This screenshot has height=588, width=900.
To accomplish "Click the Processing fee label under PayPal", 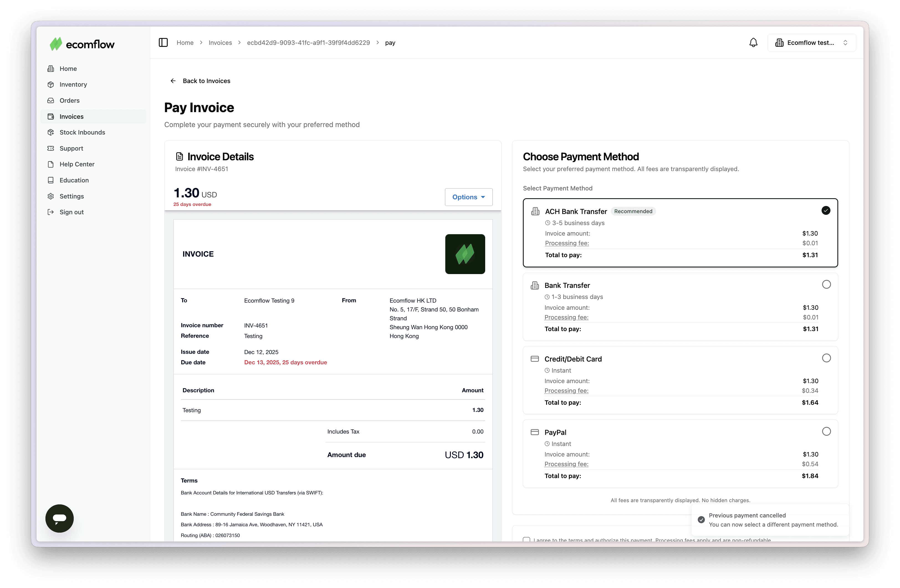I will (x=566, y=464).
